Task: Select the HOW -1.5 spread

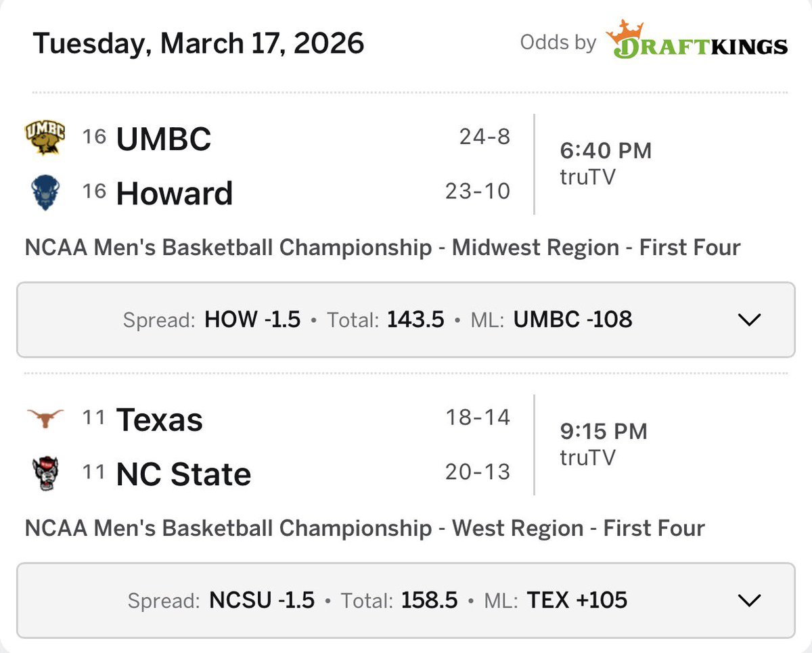Action: coord(252,319)
